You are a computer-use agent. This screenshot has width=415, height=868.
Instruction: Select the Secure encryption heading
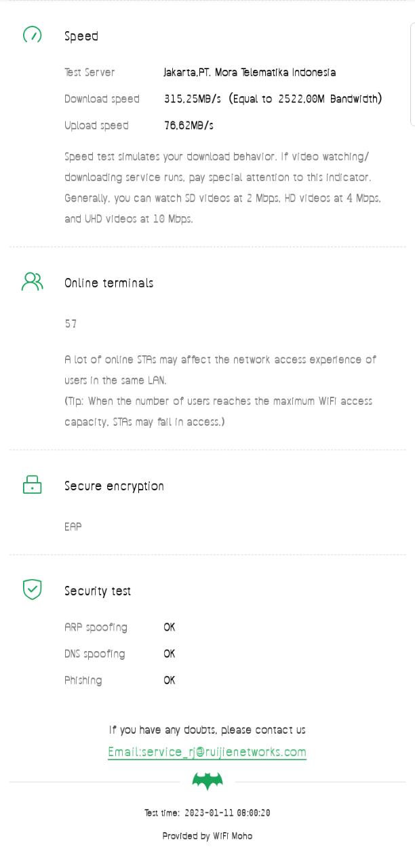pyautogui.click(x=114, y=486)
